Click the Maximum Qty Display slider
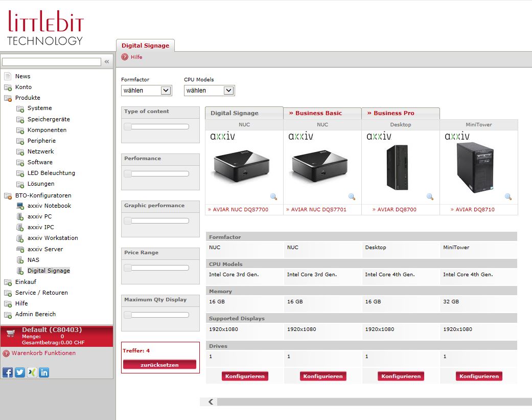Image resolution: width=532 pixels, height=420 pixels. coord(156,315)
